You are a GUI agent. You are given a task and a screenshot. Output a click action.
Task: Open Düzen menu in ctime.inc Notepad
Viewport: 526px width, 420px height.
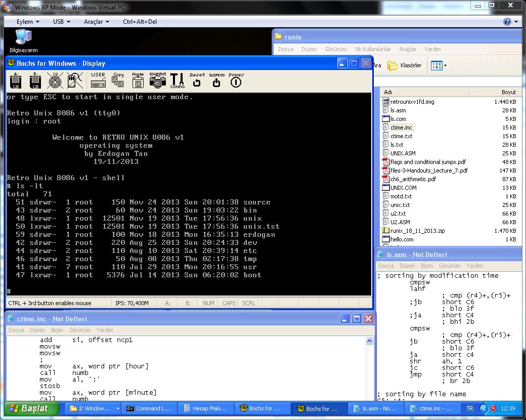37,330
